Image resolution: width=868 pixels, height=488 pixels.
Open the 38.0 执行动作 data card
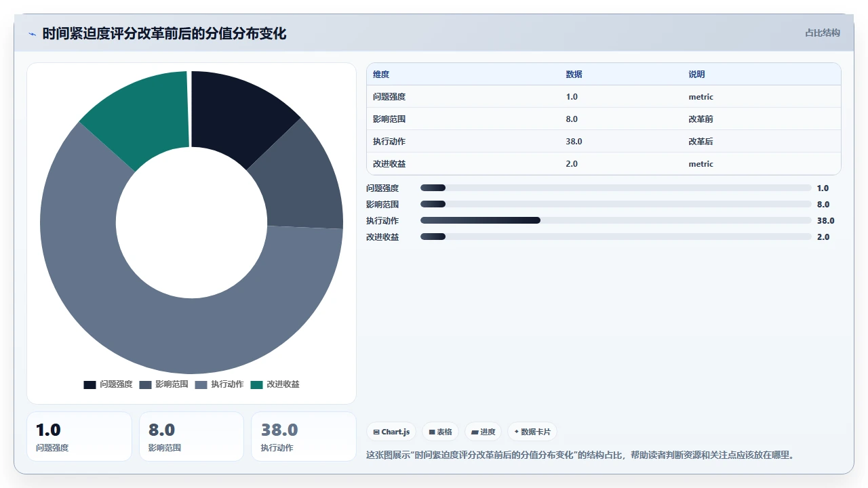click(304, 436)
